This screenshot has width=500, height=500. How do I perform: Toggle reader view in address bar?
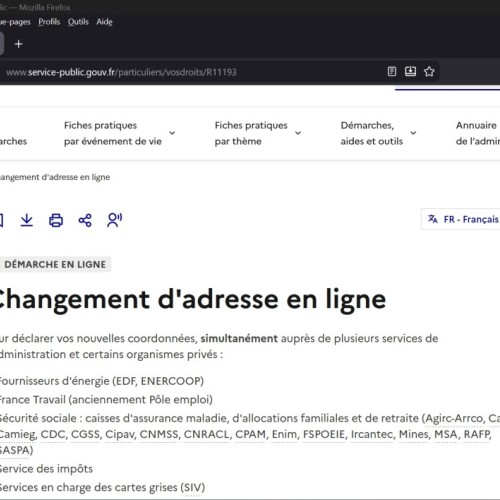pos(392,72)
